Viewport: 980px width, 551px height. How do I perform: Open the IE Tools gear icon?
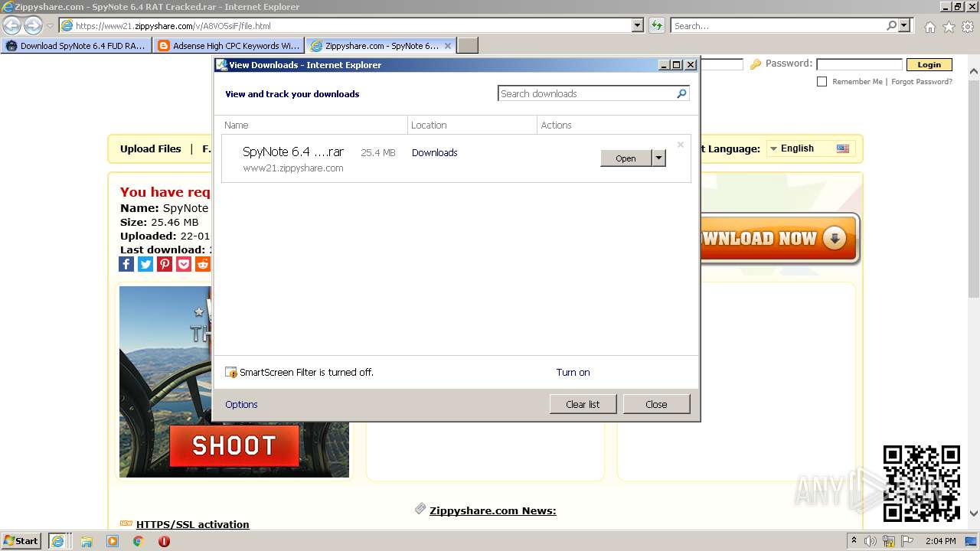[x=968, y=27]
